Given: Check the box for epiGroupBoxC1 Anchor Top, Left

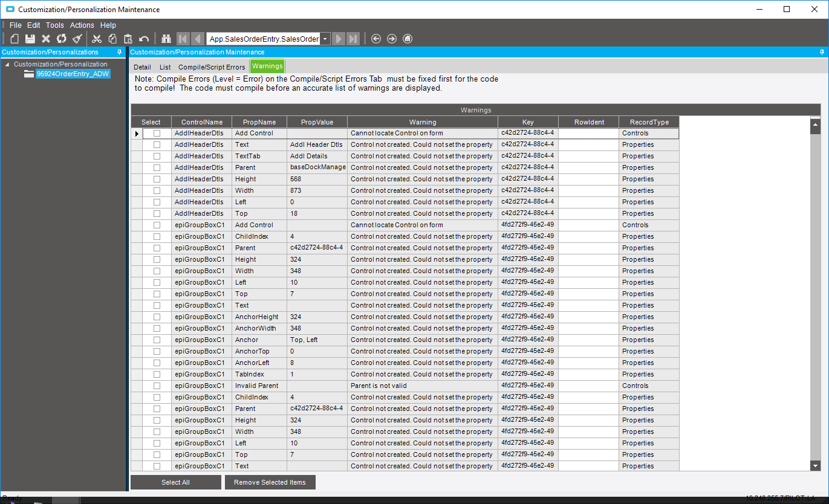Looking at the screenshot, I should coord(157,340).
